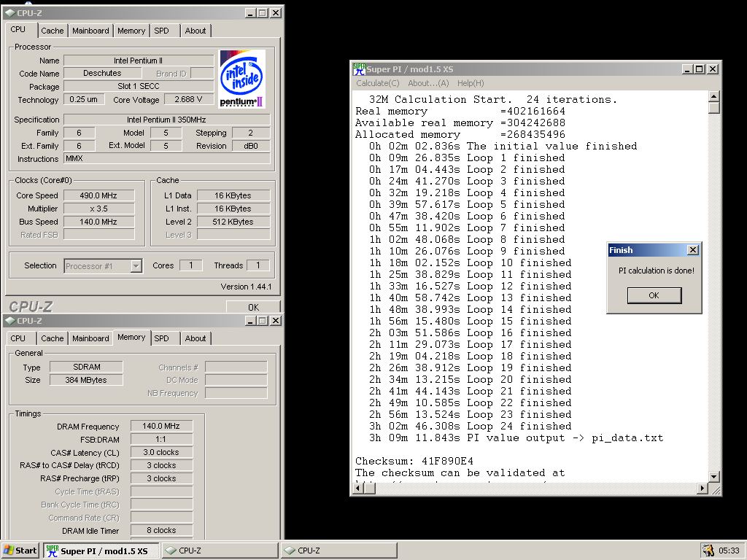Image resolution: width=747 pixels, height=560 pixels.
Task: Click DRAM Idle Timer value 8 clocks
Action: 161,530
